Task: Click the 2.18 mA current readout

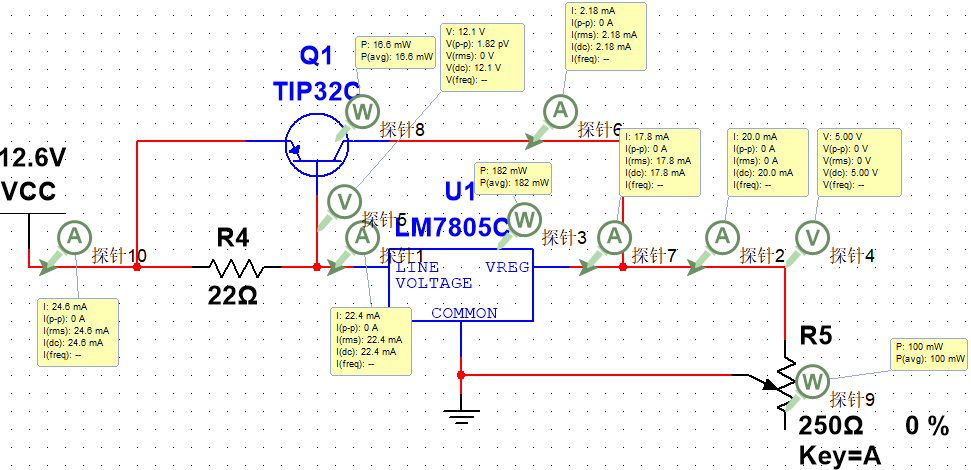Action: (x=606, y=36)
